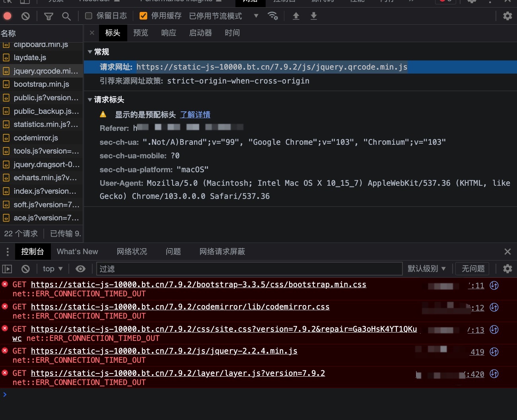Select jquery.dragsort request row
Screen dimensions: 517x420
41,165
